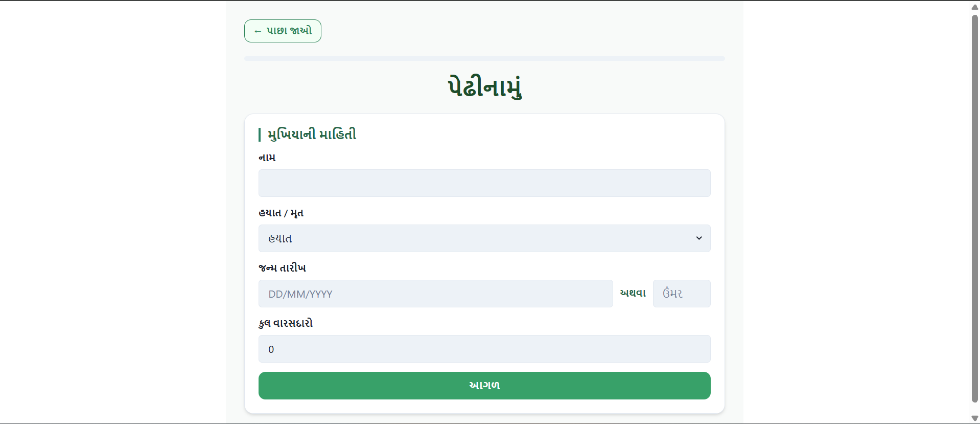The width and height of the screenshot is (980, 424).
Task: Click the જન્મ તારીખ label
Action: (x=282, y=268)
